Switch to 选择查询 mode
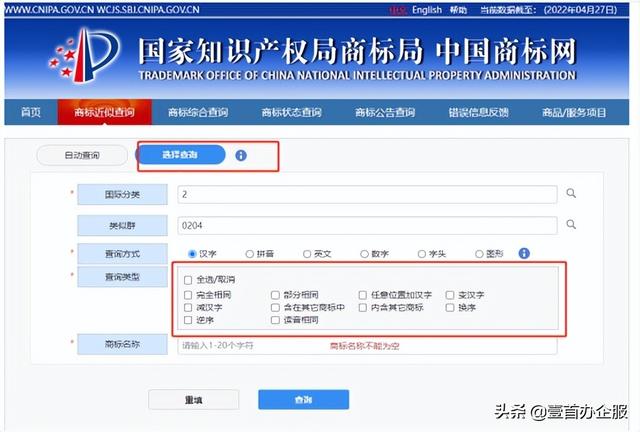The width and height of the screenshot is (640, 432). click(180, 155)
